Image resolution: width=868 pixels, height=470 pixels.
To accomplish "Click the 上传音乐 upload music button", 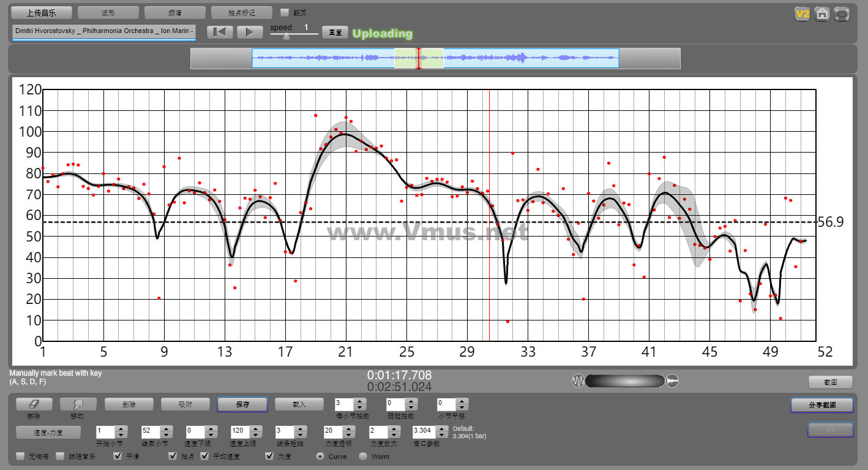I will tap(42, 12).
